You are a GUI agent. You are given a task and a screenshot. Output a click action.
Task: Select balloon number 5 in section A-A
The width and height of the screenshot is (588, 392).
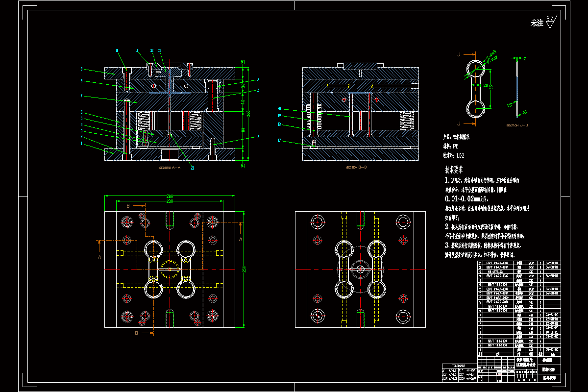(x=82, y=119)
